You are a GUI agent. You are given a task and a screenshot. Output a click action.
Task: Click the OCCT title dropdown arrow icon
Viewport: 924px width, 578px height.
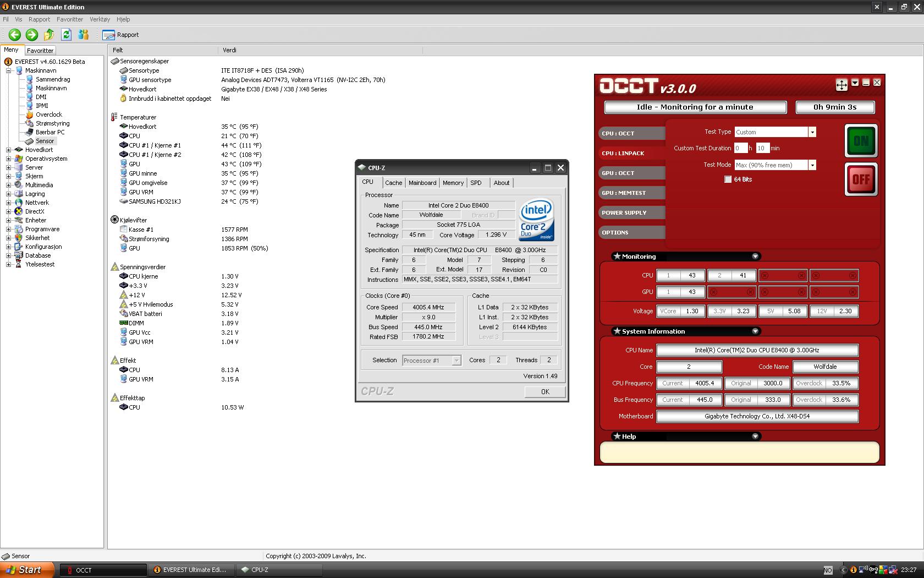[855, 83]
